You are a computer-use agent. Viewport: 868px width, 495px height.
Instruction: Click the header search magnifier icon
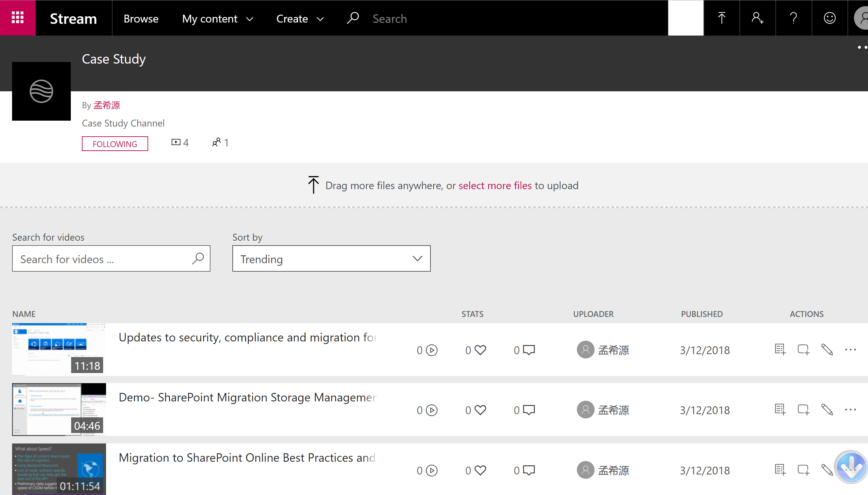353,18
